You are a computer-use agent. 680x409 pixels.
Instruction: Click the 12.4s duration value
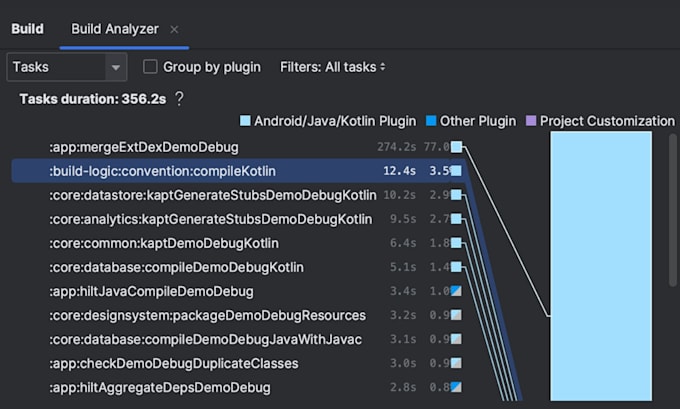399,171
